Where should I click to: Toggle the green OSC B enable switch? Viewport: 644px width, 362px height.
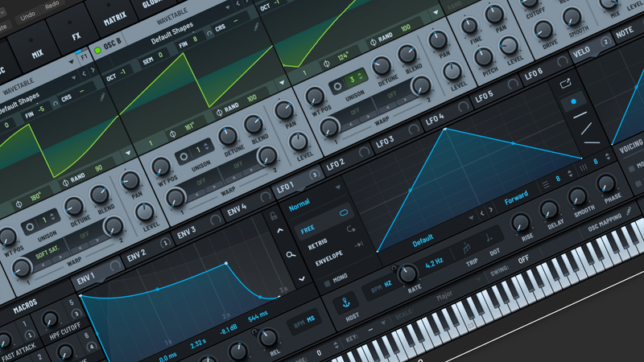(x=97, y=51)
